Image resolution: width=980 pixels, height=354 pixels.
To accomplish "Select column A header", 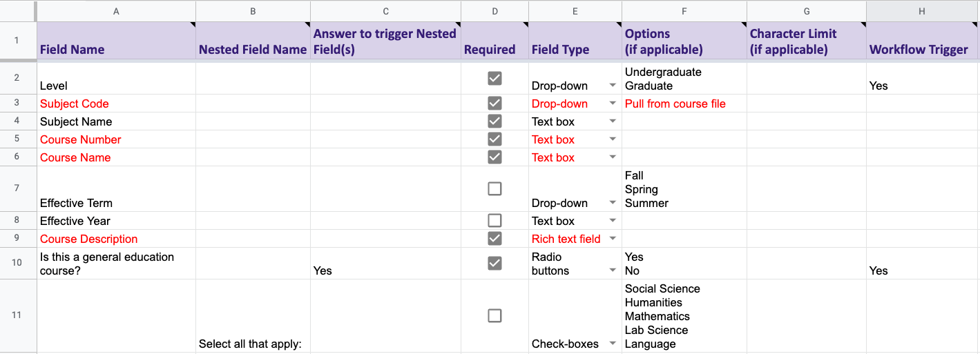I will click(116, 11).
